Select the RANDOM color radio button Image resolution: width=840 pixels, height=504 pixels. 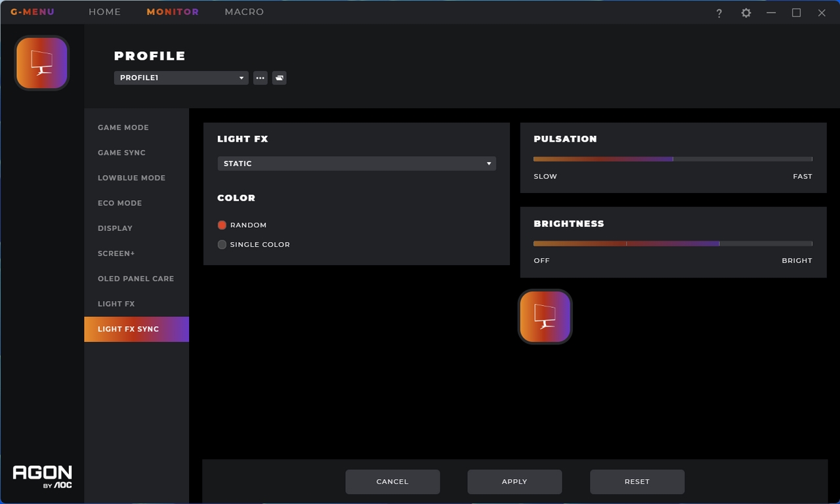point(222,225)
